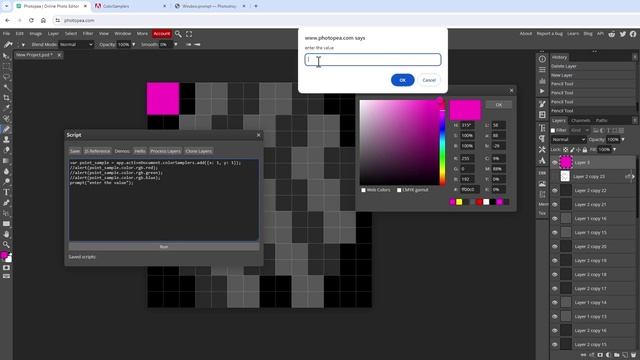Open the Brush panel icon
This screenshot has height=360, width=640.
point(542,104)
